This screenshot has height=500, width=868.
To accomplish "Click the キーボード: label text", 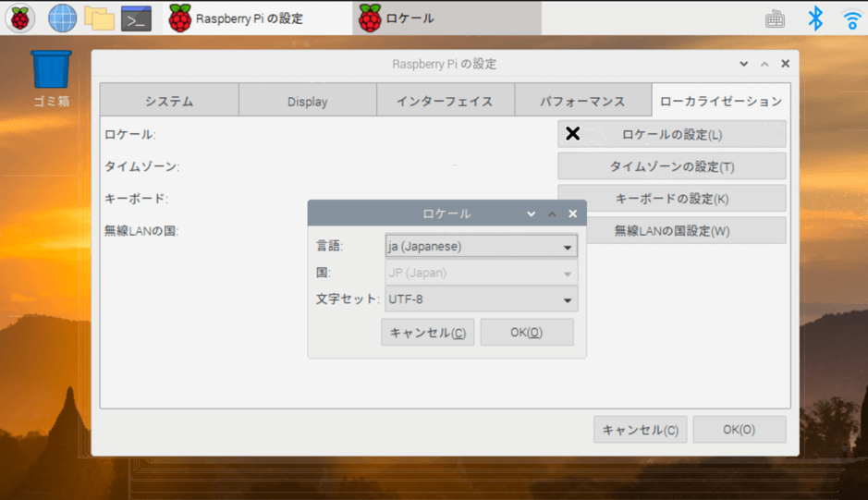I will 136,198.
